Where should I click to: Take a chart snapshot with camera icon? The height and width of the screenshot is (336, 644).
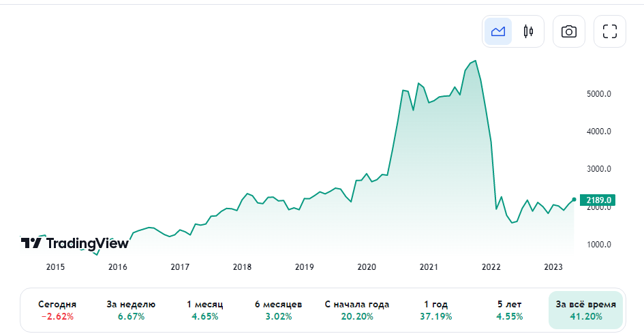pyautogui.click(x=569, y=31)
